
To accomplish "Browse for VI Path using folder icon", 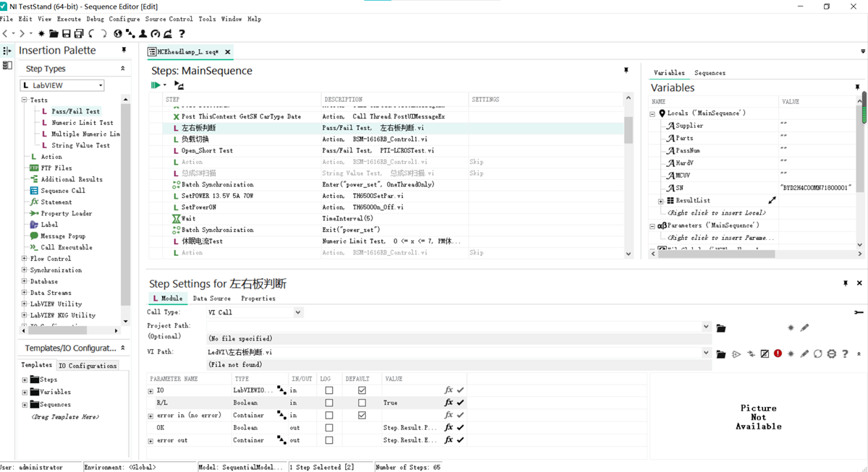I will coord(721,354).
